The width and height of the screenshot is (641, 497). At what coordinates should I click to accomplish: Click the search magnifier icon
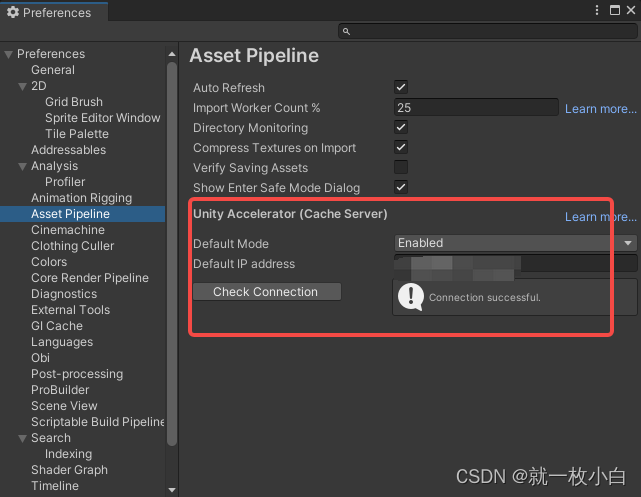click(346, 31)
